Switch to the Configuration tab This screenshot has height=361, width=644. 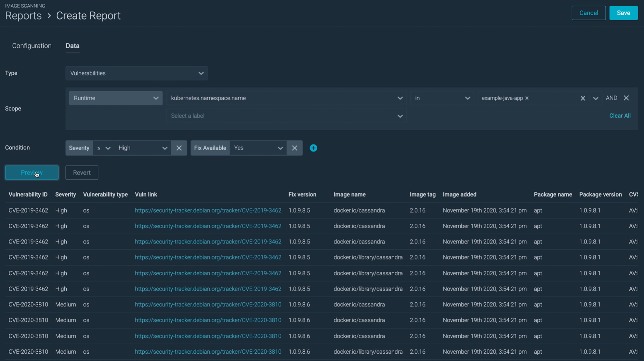[32, 46]
